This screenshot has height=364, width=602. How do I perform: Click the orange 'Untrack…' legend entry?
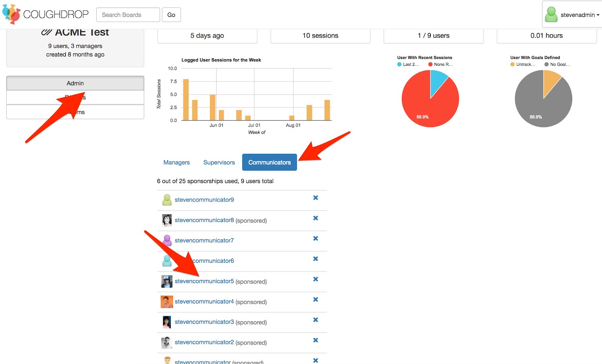pyautogui.click(x=523, y=64)
